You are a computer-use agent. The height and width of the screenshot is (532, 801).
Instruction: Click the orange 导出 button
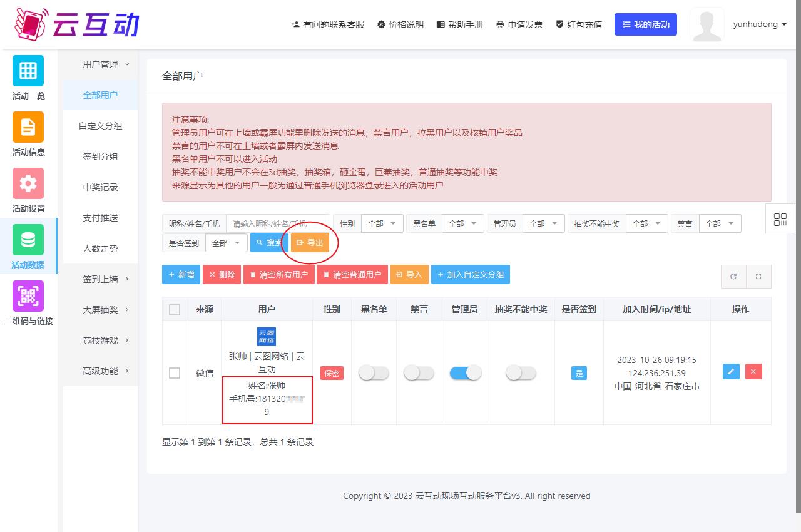click(x=310, y=243)
